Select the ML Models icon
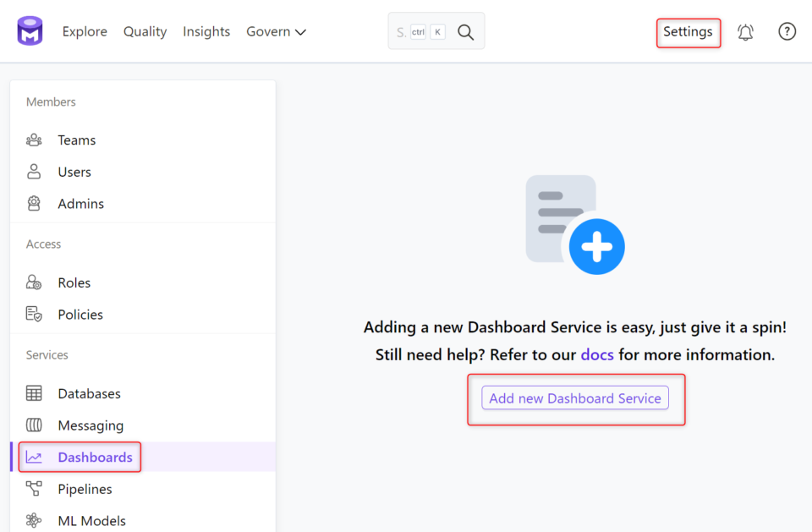Image resolution: width=812 pixels, height=532 pixels. (34, 521)
